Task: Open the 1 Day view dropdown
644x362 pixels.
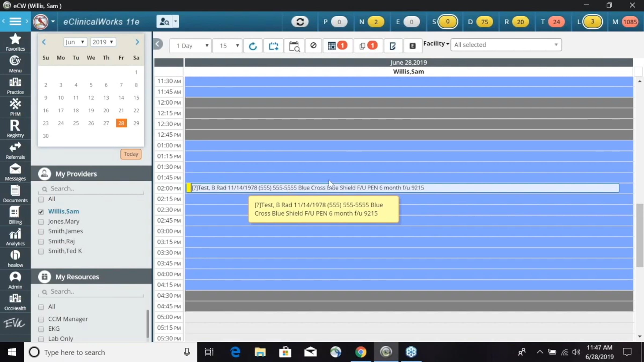Action: point(191,46)
